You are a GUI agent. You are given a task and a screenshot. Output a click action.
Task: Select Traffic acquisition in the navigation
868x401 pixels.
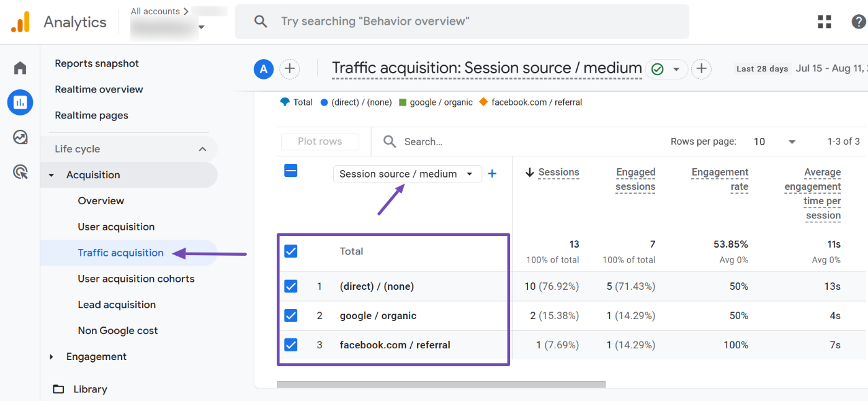120,253
